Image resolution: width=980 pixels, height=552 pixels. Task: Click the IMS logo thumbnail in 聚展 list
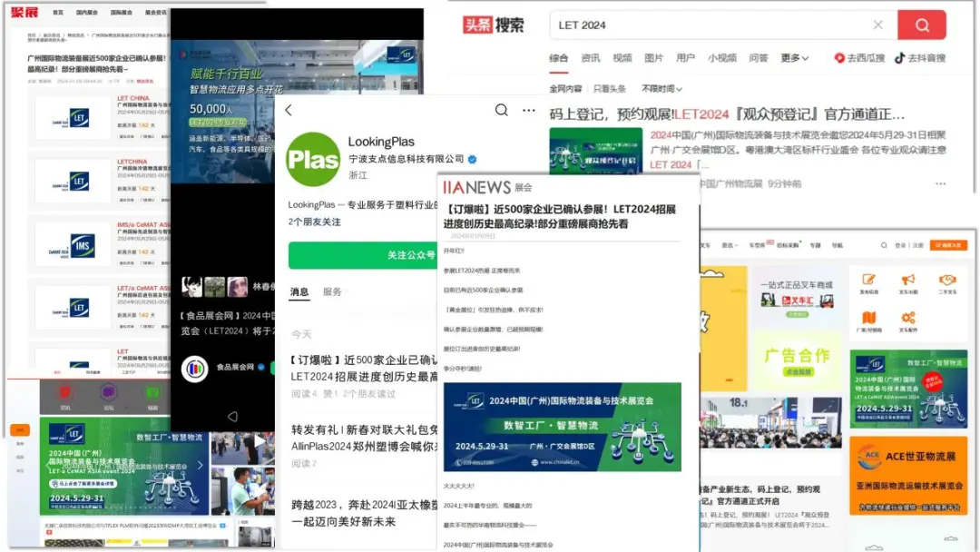point(73,246)
